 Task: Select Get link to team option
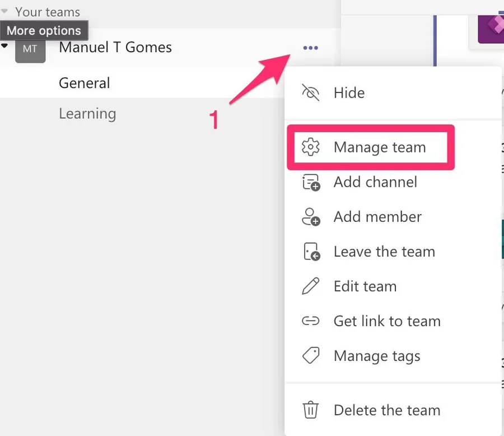tap(387, 321)
